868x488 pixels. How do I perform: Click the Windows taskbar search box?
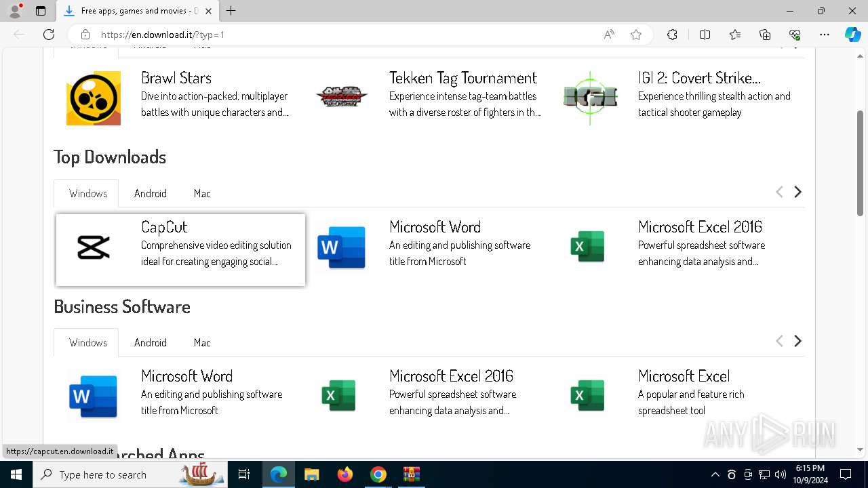point(130,474)
